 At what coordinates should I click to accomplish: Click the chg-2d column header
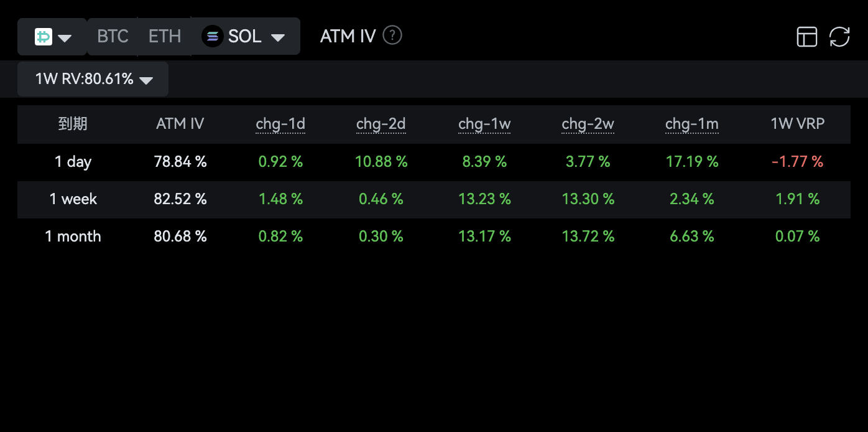coord(381,124)
